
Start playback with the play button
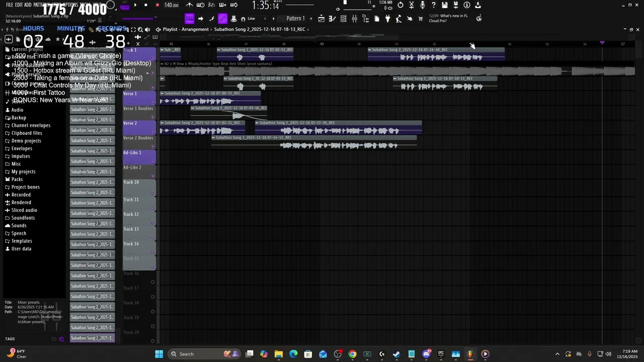coord(135,5)
